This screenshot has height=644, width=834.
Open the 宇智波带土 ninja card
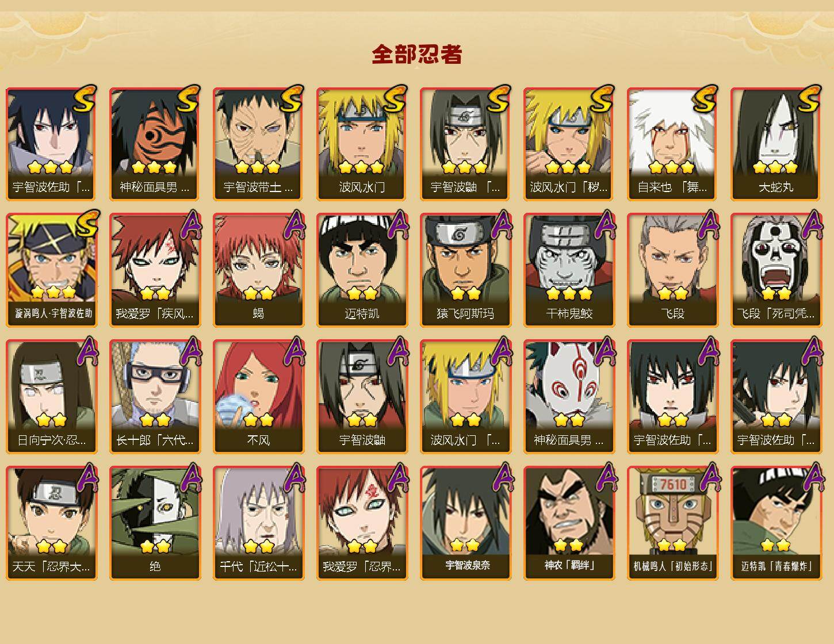pos(258,144)
